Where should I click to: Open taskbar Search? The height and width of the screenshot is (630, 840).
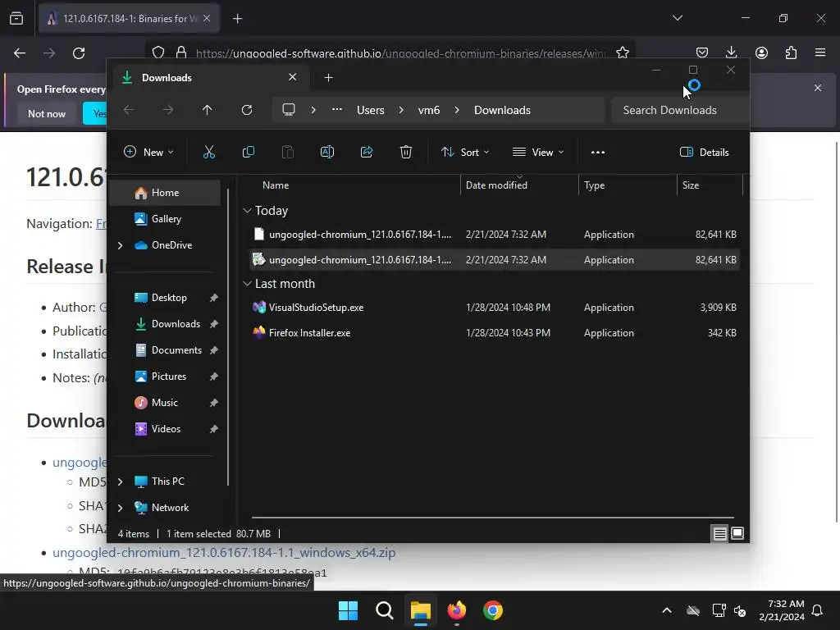385,610
